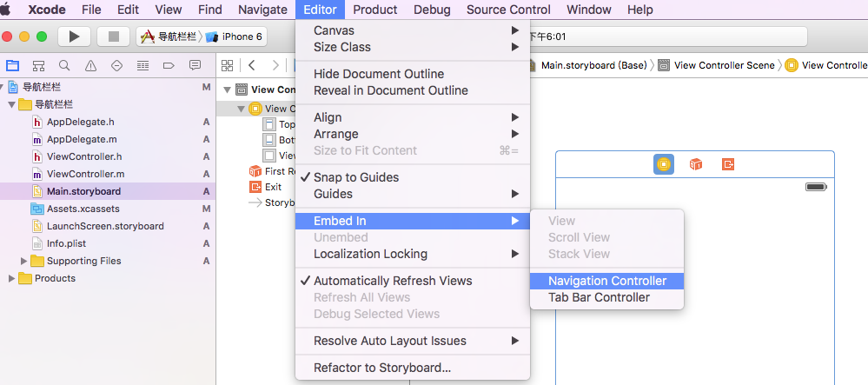Collapse the 导航栏栏 project root triangle

3,87
